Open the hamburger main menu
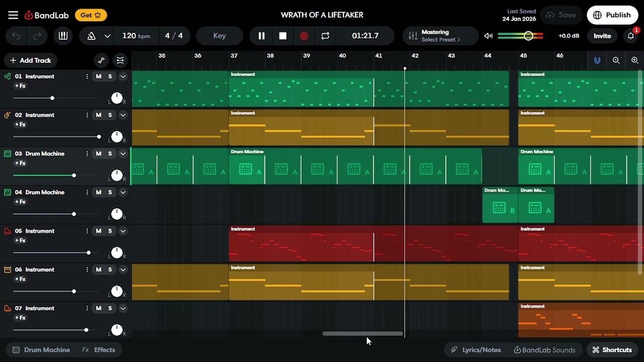 pyautogui.click(x=13, y=15)
